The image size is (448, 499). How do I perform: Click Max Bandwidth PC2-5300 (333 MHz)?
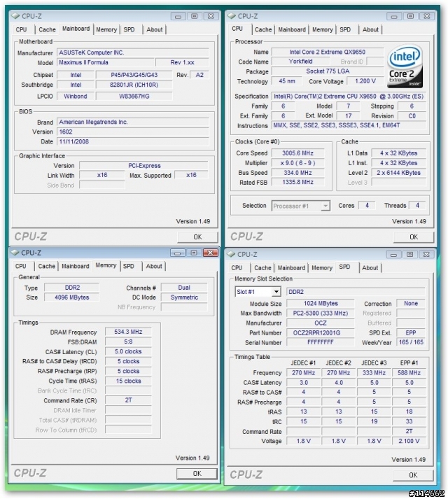pos(321,313)
